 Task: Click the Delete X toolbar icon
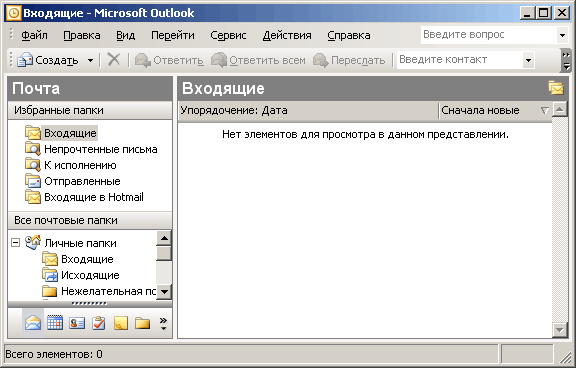(x=114, y=59)
